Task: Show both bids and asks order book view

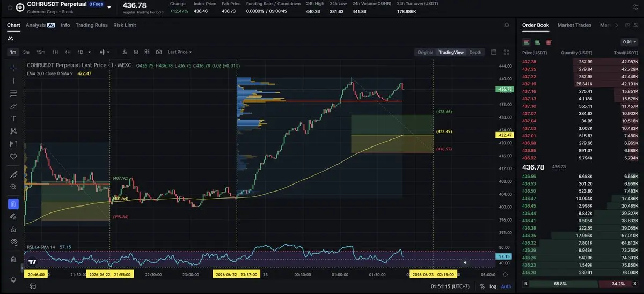Action: pos(526,42)
